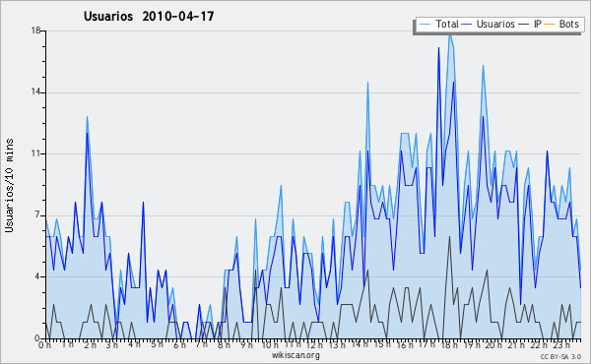Click the x-axis label '14 h'
This screenshot has width=591, height=364.
tap(360, 344)
